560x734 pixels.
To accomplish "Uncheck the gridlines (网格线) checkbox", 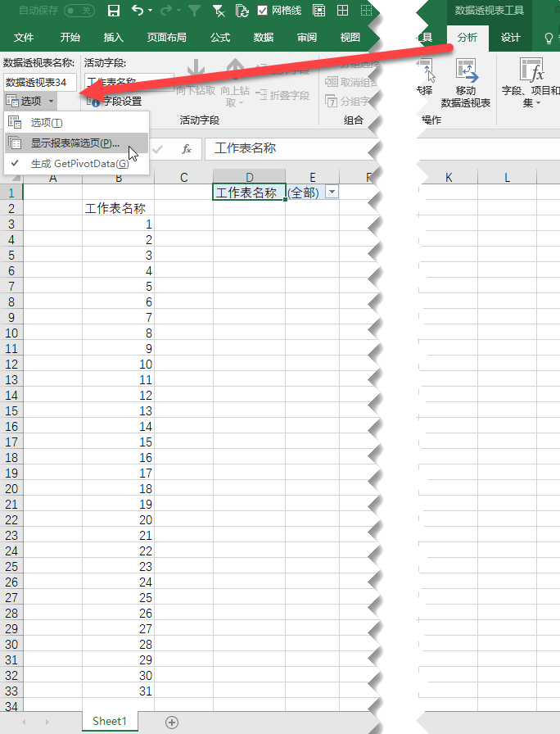I will tap(262, 11).
